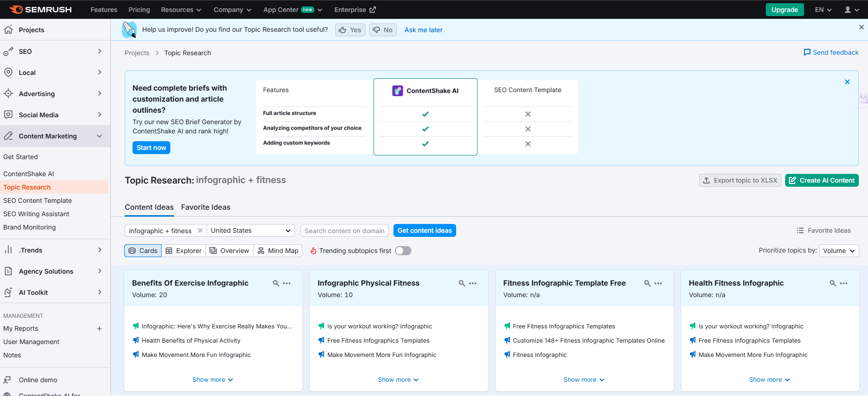Open SEO Content Template in sidebar
Image resolution: width=868 pixels, height=396 pixels.
[x=37, y=201]
